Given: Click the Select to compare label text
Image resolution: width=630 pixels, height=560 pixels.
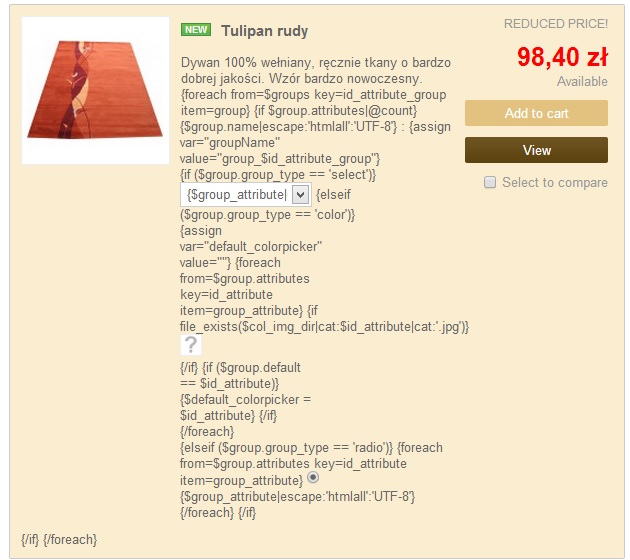Looking at the screenshot, I should [554, 182].
